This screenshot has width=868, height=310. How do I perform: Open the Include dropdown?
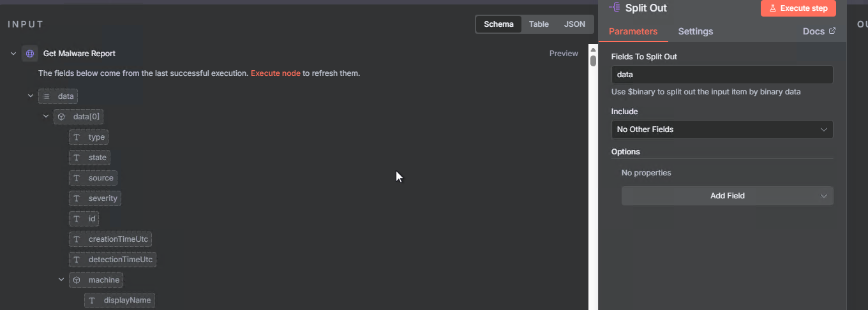click(722, 129)
